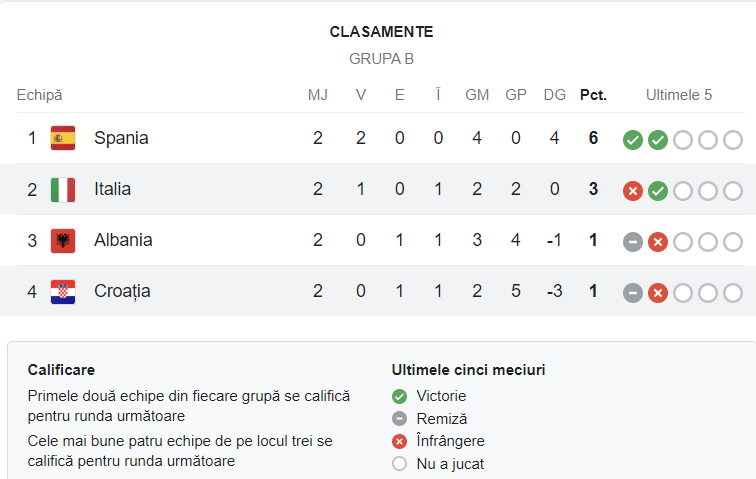Click the Ultimele 5 column header
756x479 pixels.
(679, 95)
